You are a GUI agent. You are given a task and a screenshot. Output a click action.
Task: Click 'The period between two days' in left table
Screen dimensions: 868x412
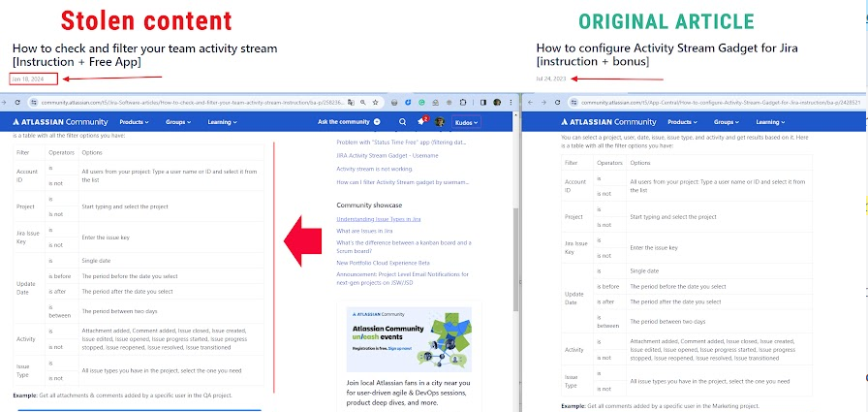[x=119, y=310]
